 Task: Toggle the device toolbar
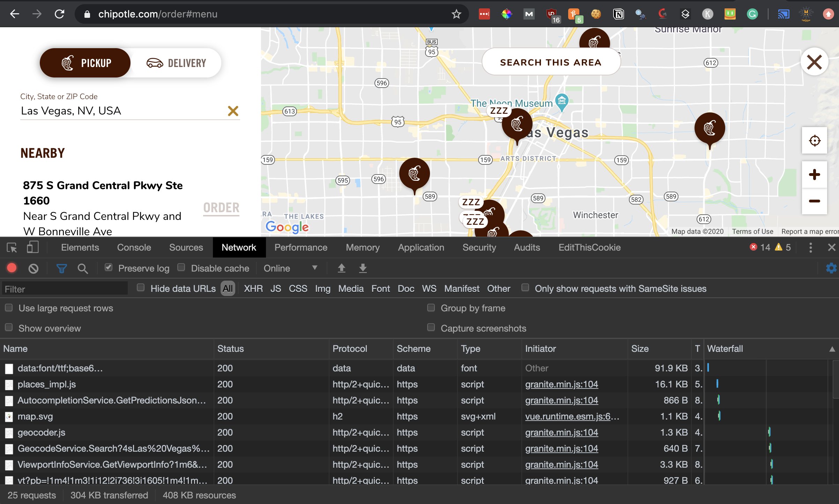tap(32, 247)
